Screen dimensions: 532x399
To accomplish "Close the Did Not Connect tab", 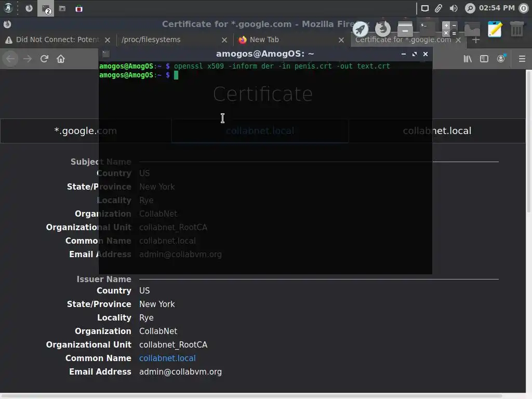I will [x=108, y=40].
